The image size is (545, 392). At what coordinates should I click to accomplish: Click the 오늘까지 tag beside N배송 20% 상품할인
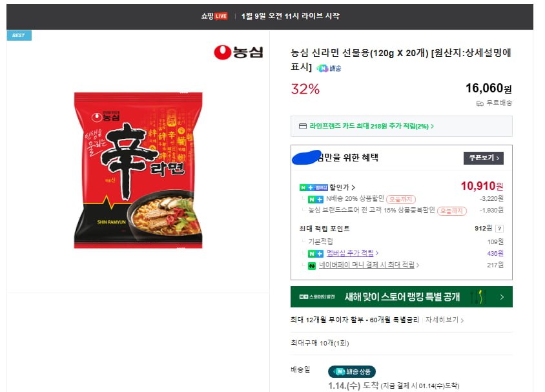[401, 199]
